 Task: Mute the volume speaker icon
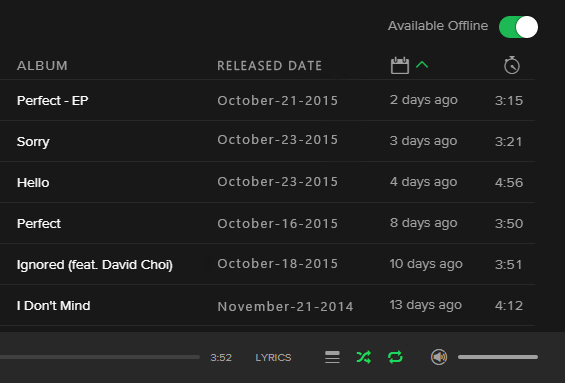439,357
